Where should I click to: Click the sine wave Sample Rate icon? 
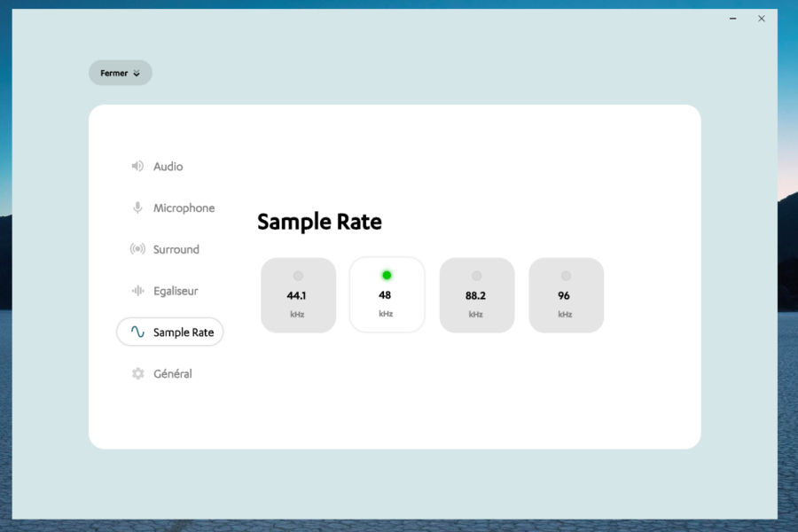click(x=137, y=332)
